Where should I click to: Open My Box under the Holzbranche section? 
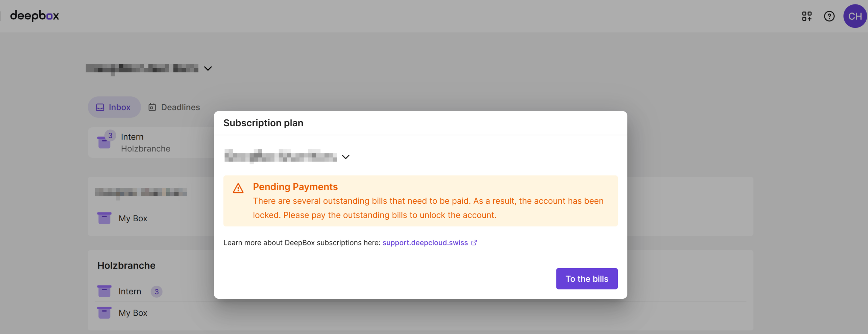coord(133,313)
